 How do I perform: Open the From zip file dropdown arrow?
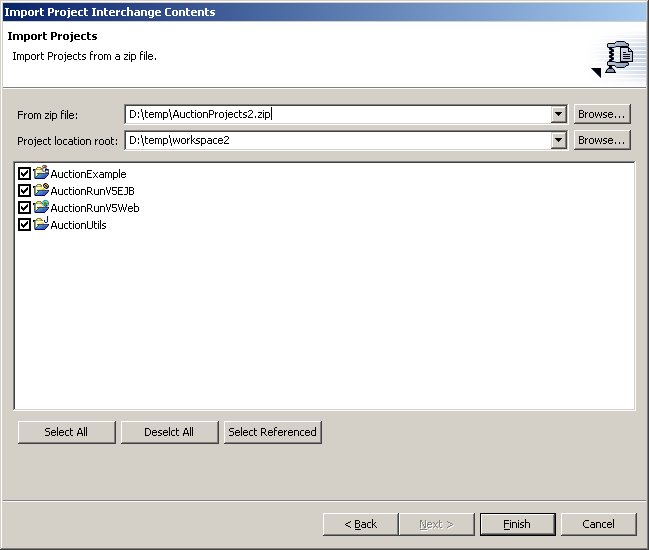tap(558, 114)
